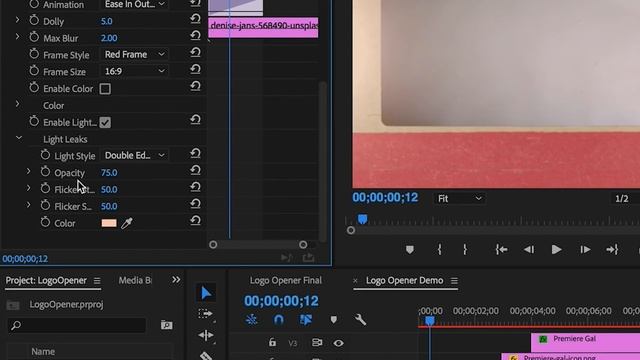Toggle Frame Style stopwatch animation
Viewport: 640px width, 360px height.
click(x=34, y=54)
